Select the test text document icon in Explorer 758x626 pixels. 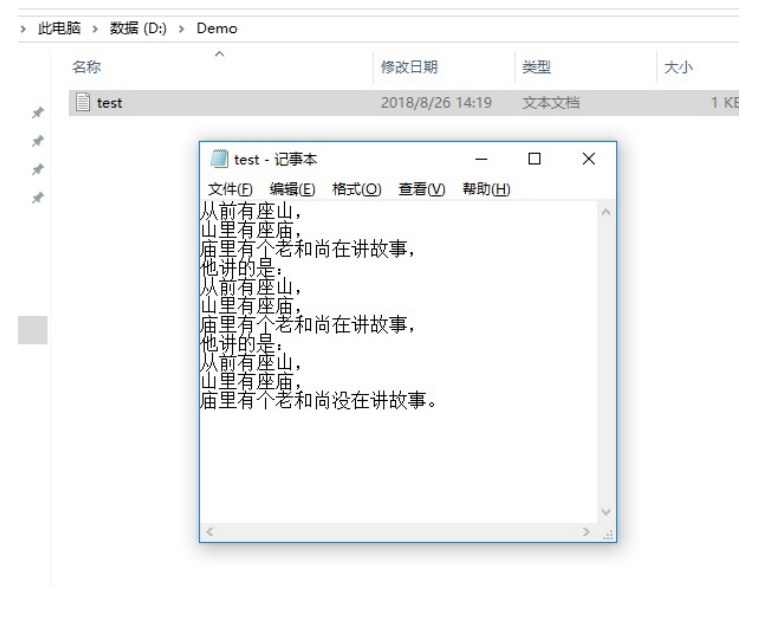(83, 102)
